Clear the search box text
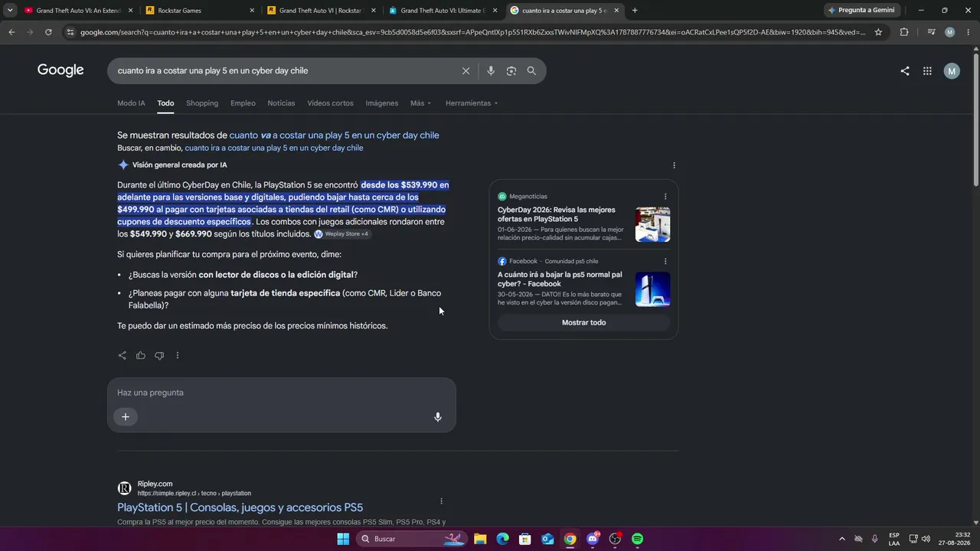Image resolution: width=980 pixels, height=551 pixels. [465, 71]
